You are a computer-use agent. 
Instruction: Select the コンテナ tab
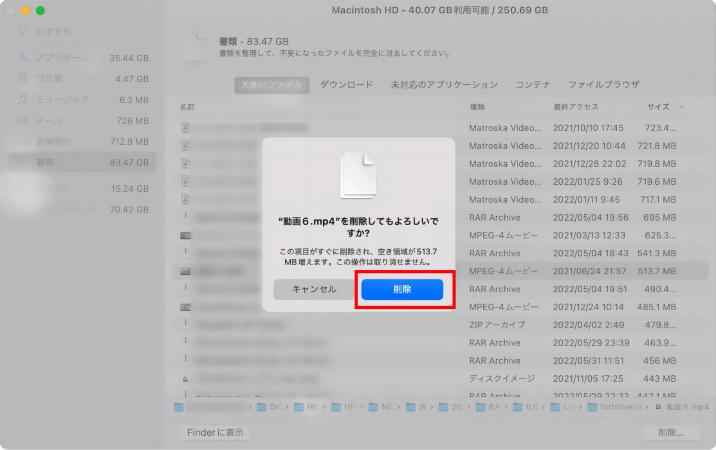(x=533, y=85)
